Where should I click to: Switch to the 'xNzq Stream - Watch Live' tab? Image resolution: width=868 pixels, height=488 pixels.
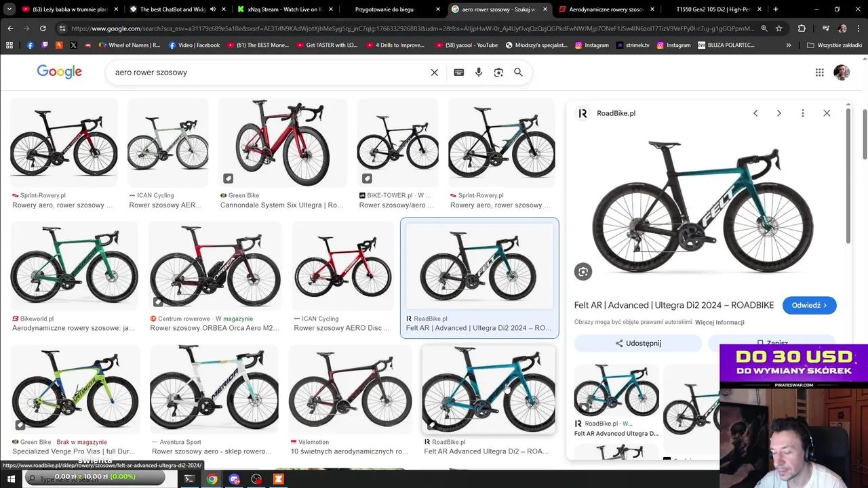283,9
